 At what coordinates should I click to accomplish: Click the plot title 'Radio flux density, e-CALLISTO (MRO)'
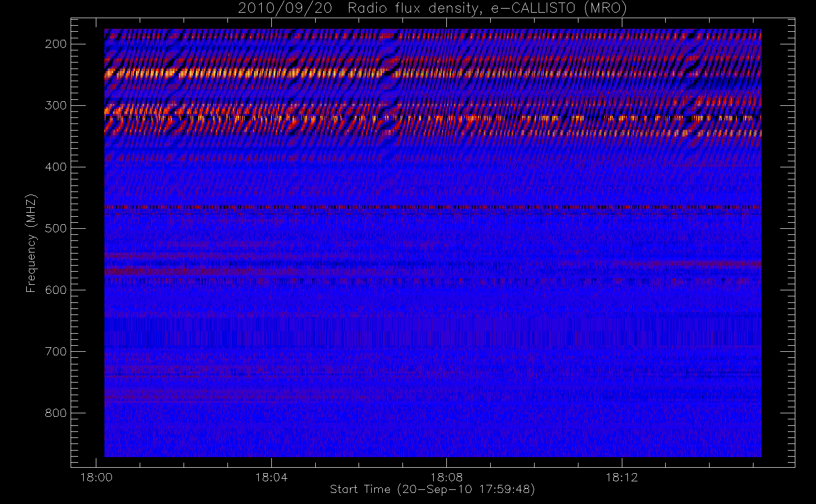tap(487, 9)
